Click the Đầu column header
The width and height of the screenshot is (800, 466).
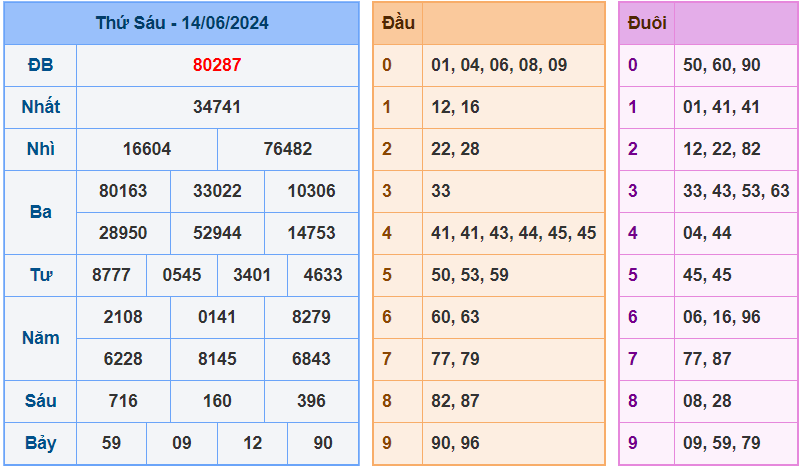click(398, 23)
